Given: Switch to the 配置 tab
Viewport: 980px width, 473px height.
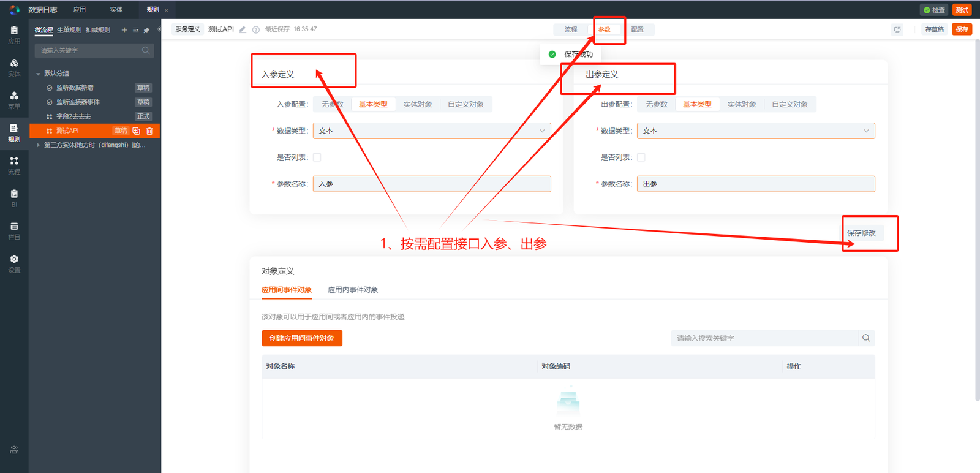Looking at the screenshot, I should (x=638, y=29).
